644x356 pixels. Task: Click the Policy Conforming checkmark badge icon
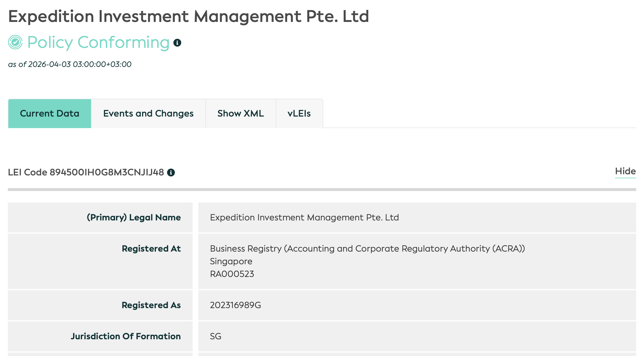(15, 42)
